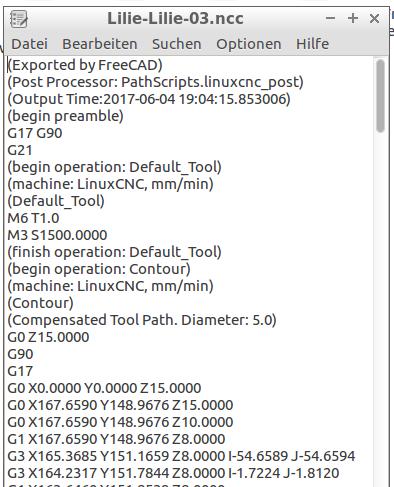Click the window title Lilie-Lilie-03.ncc
This screenshot has width=394, height=487.
tap(175, 18)
